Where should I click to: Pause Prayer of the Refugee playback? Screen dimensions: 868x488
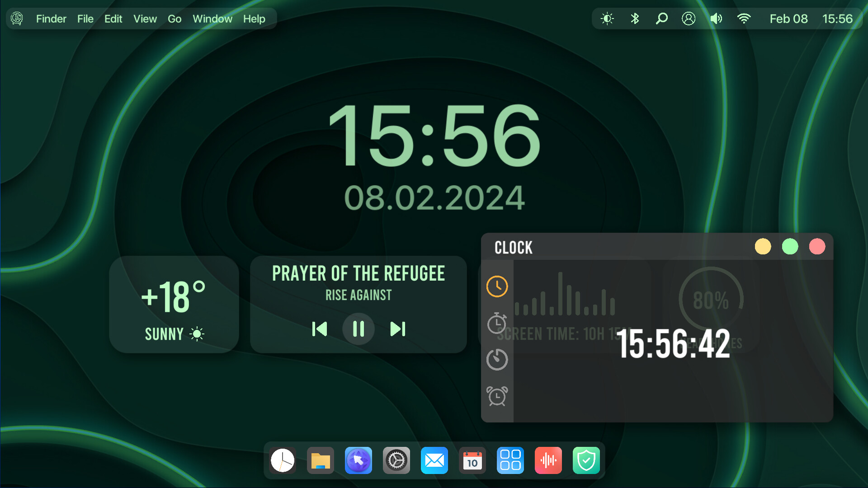pos(358,329)
